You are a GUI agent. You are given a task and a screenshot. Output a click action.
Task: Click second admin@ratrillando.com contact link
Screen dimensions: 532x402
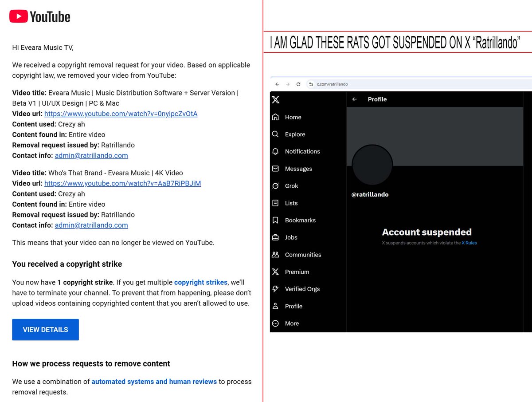point(91,225)
